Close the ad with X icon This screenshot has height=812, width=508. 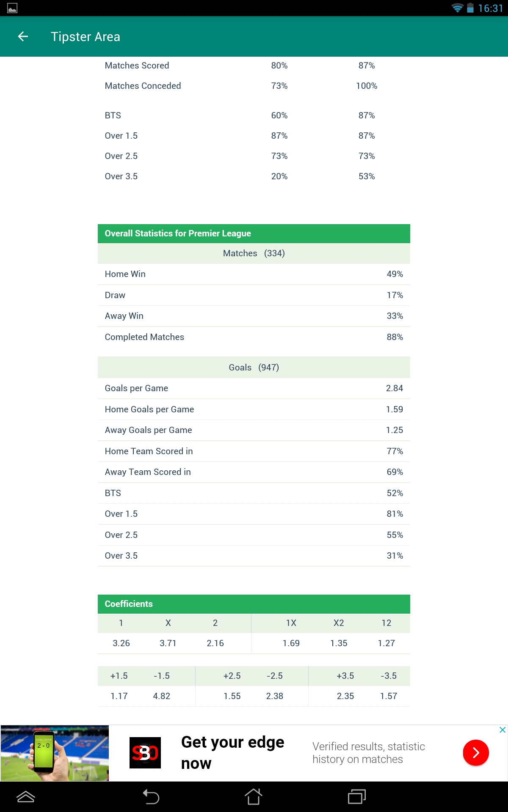[x=502, y=730]
